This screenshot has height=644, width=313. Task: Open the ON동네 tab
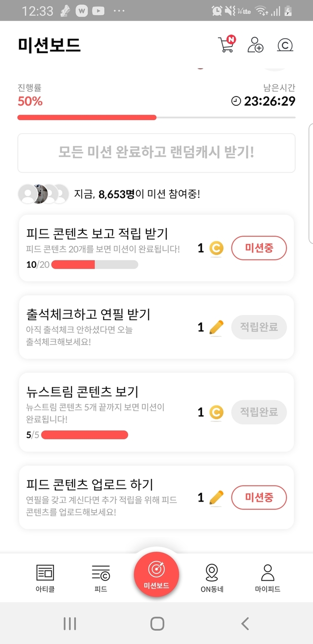(x=212, y=577)
